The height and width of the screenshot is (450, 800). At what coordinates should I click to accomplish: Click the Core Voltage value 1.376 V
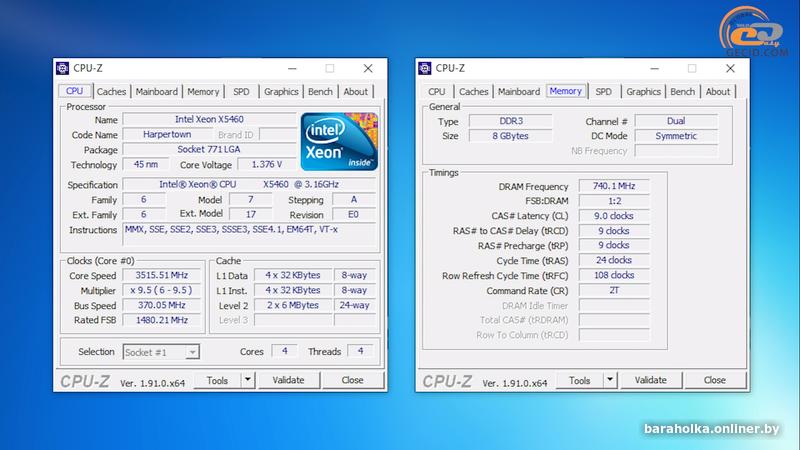click(x=267, y=164)
